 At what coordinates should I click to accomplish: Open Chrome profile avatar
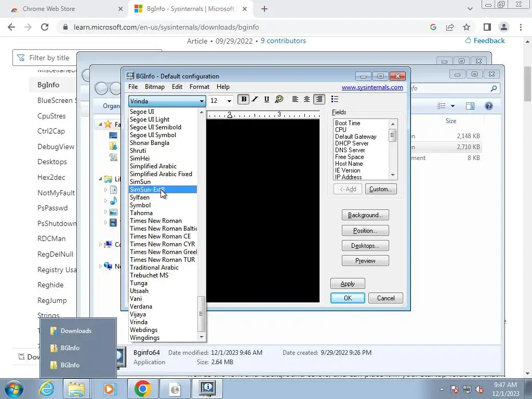click(x=504, y=27)
